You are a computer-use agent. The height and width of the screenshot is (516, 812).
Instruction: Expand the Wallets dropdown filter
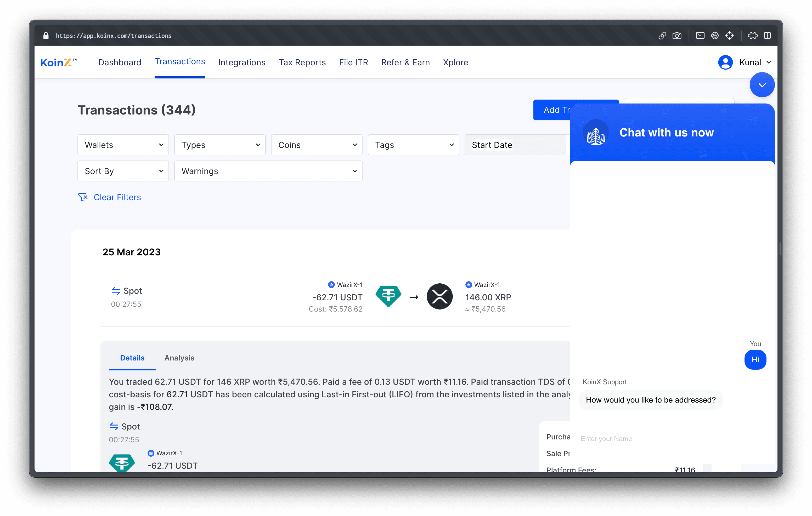[122, 145]
